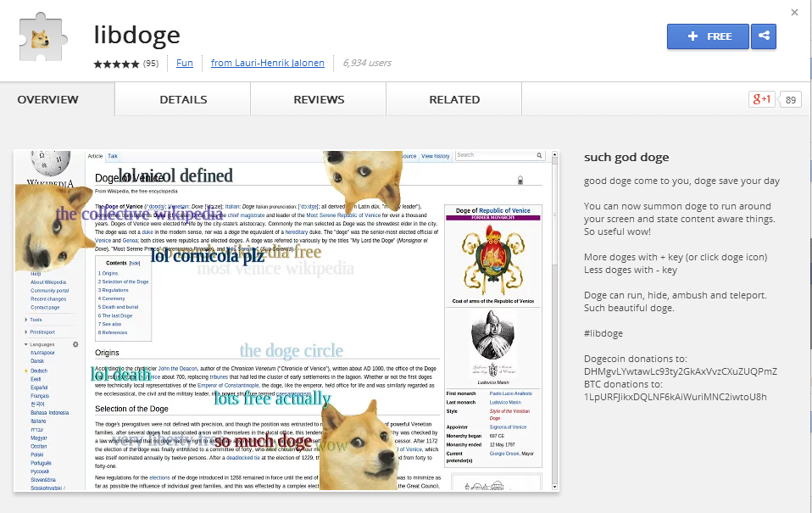Click the screenshot scrollbar down arrow
The height and width of the screenshot is (513, 812).
[554, 487]
